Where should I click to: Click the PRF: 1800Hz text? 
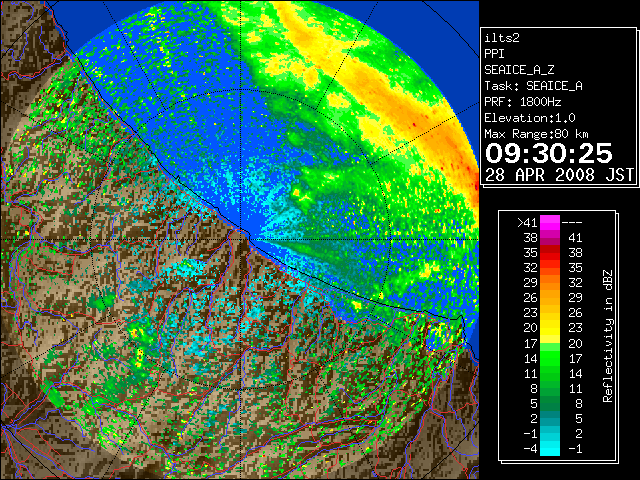pyautogui.click(x=523, y=102)
